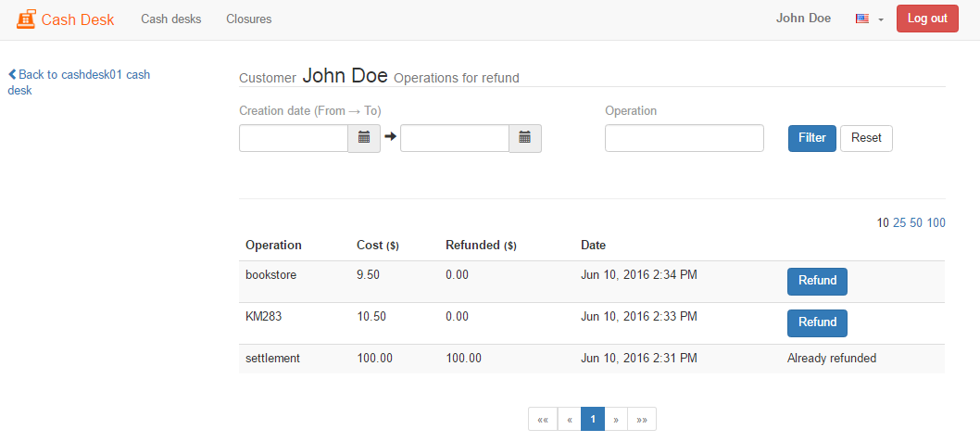Viewport: 980px width, 442px height.
Task: Open the end date calendar picker
Action: [x=525, y=138]
